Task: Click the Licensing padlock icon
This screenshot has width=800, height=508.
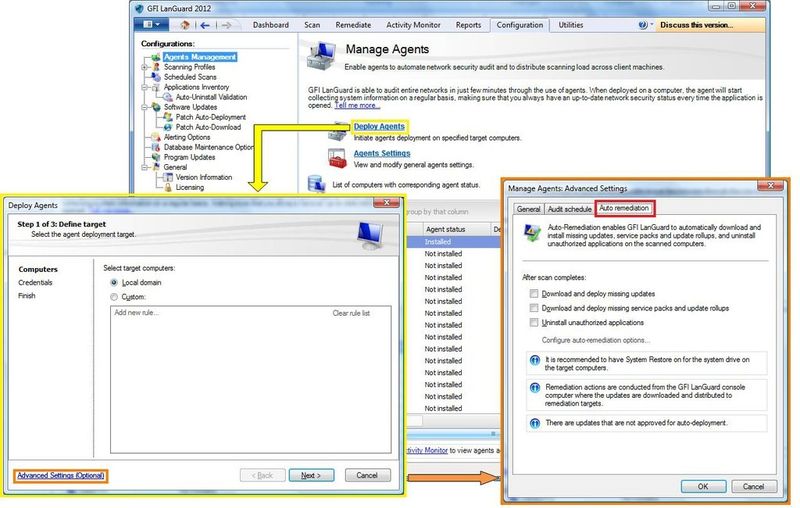Action: click(167, 187)
